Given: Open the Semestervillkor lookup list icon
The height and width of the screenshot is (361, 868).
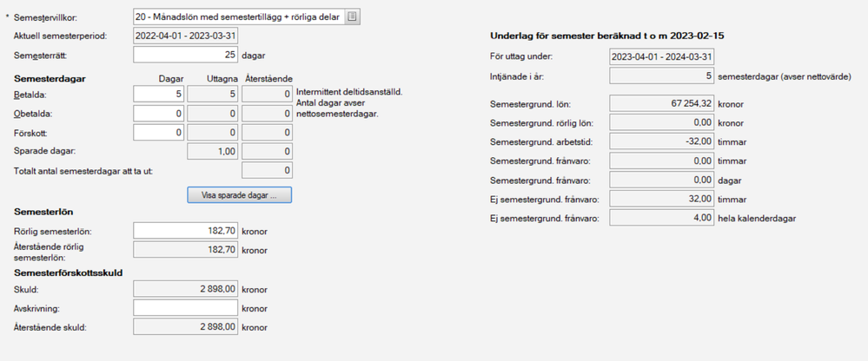Looking at the screenshot, I should pos(352,16).
